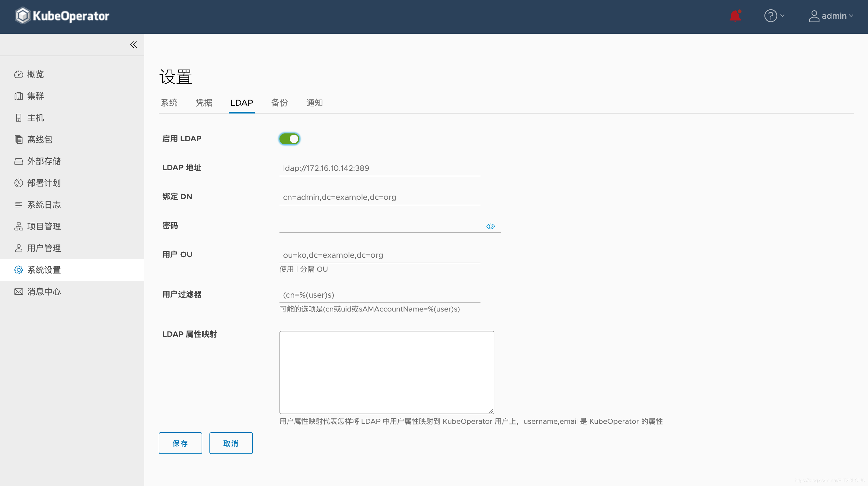Open 用户管理 user management icon
The width and height of the screenshot is (868, 486).
click(x=18, y=248)
